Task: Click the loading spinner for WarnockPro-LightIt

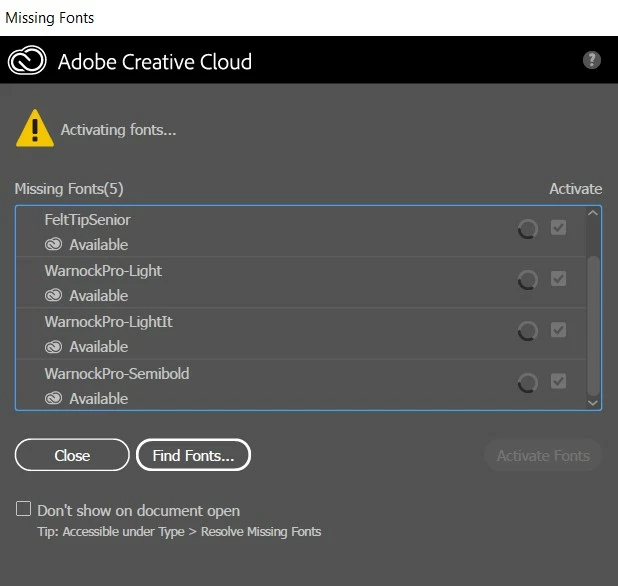Action: click(528, 331)
